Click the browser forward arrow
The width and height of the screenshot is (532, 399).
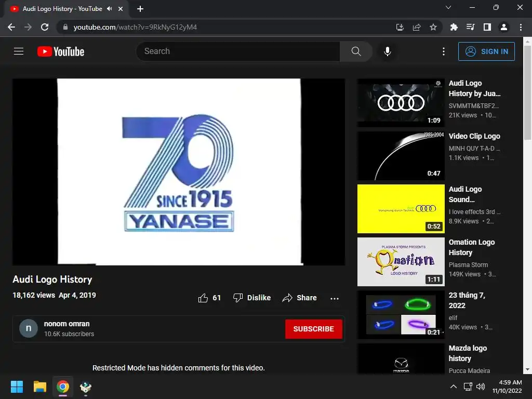point(28,27)
